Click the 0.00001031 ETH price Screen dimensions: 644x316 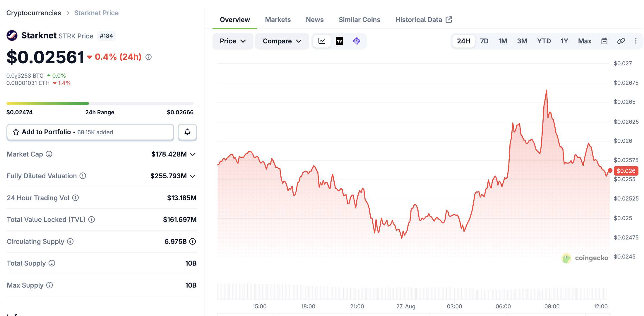(28, 83)
